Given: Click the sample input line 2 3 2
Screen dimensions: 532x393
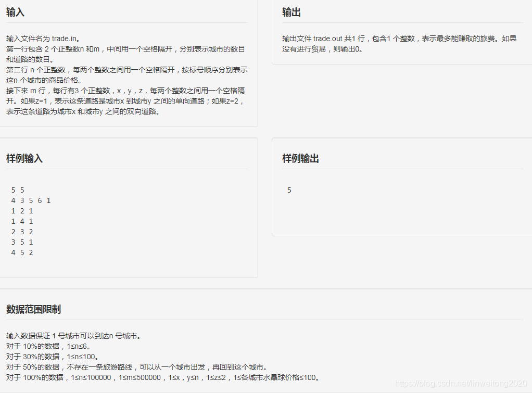Looking at the screenshot, I should [x=21, y=231].
